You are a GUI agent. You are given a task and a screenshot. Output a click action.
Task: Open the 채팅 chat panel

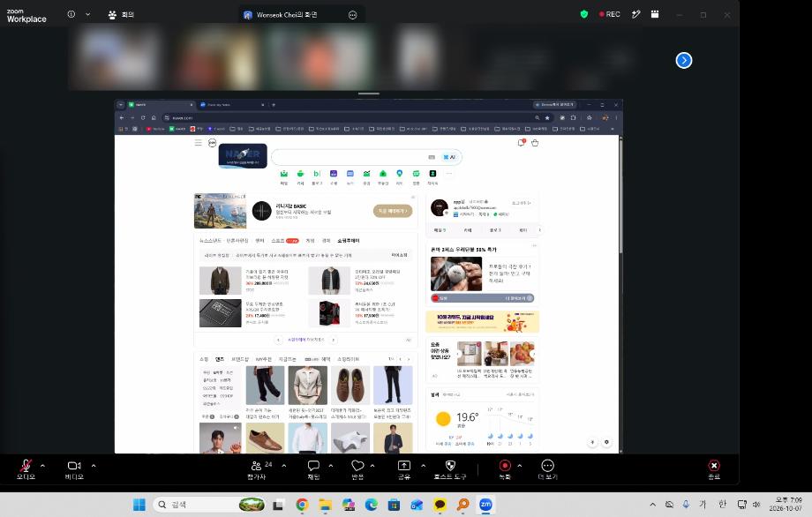tap(313, 469)
